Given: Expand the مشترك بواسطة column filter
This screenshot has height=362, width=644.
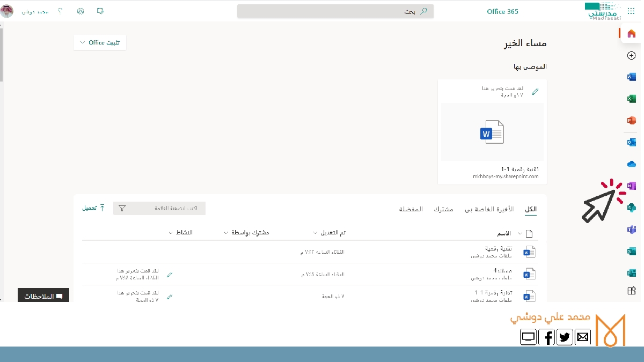Looking at the screenshot, I should 246,233.
